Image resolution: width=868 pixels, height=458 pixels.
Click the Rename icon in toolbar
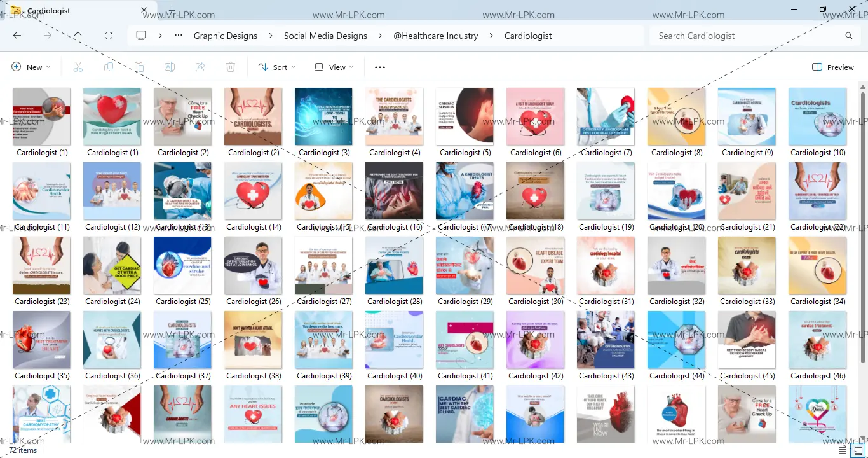(x=170, y=67)
